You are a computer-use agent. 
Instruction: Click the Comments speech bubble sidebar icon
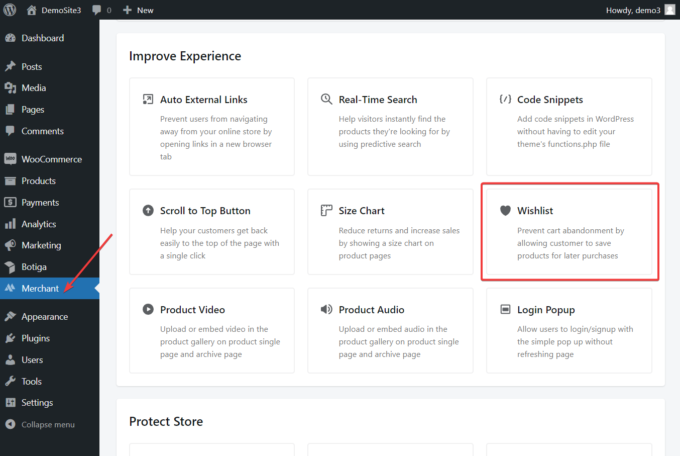click(x=10, y=131)
